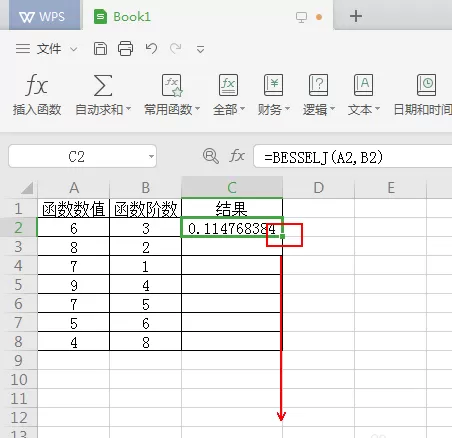452x438 pixels.
Task: Click cell B2 containing 3
Action: coord(146,228)
